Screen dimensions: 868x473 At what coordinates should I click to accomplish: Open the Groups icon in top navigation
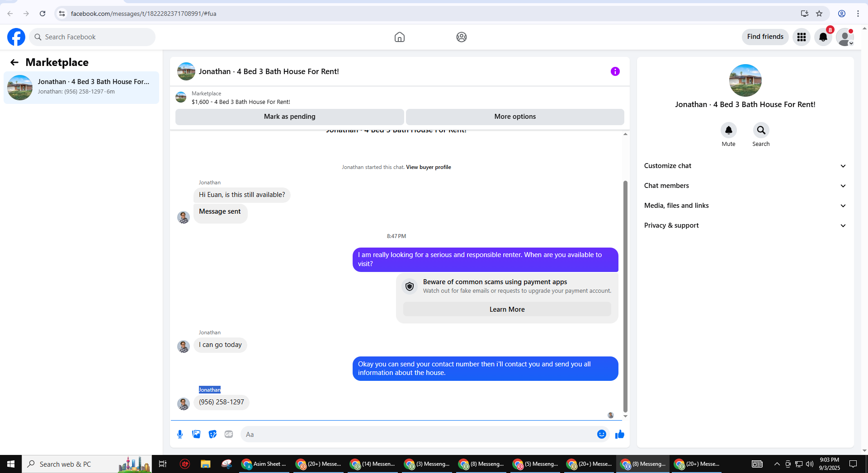tap(462, 37)
